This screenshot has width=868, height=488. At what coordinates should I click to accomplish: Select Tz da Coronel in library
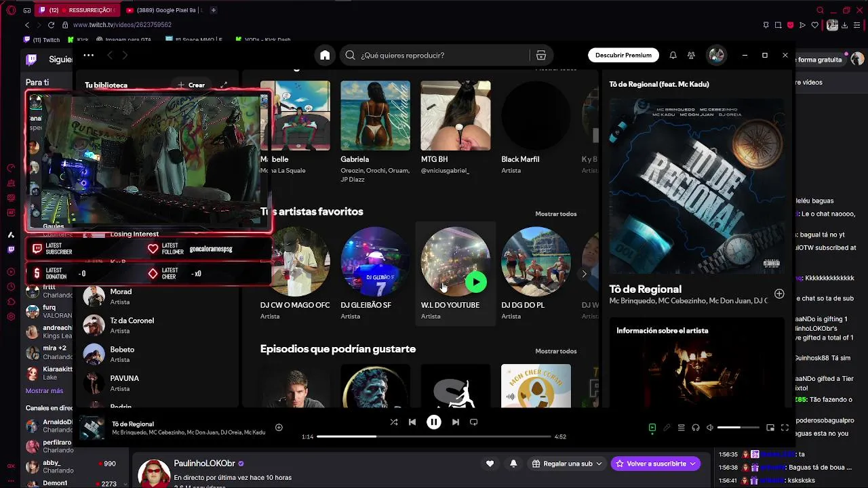(157, 325)
